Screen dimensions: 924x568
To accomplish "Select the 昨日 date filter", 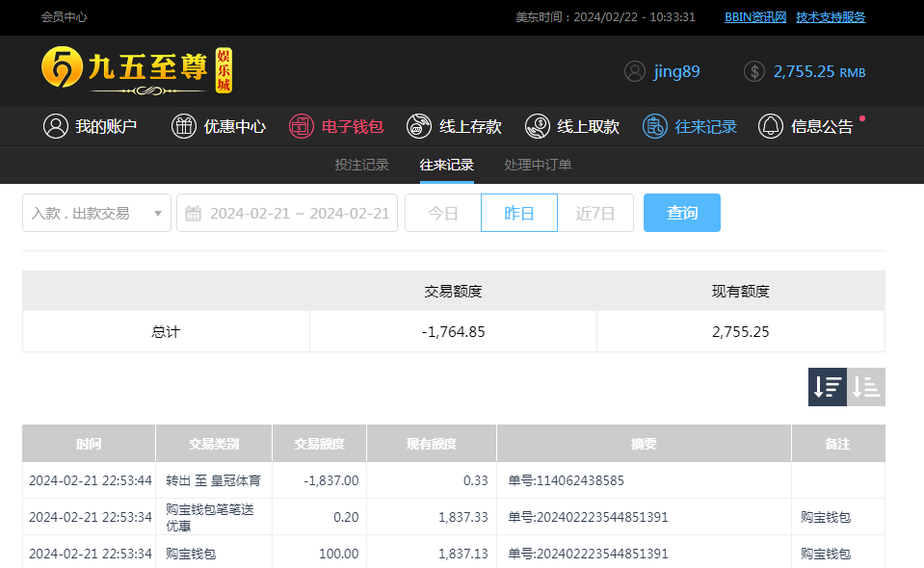I will coord(519,214).
